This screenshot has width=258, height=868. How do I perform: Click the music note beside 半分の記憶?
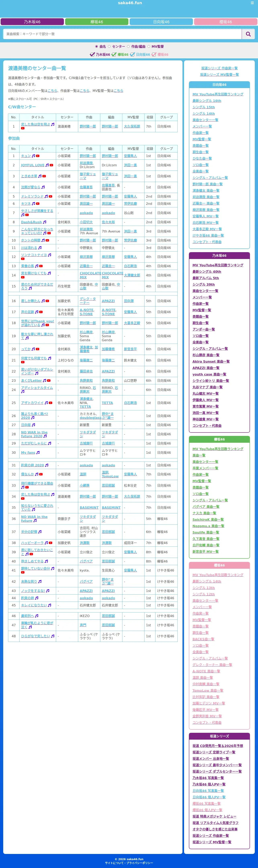40,532
